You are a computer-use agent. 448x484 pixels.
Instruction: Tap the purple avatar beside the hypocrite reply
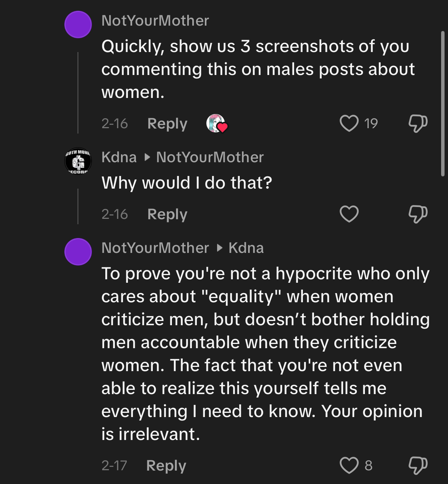click(78, 252)
